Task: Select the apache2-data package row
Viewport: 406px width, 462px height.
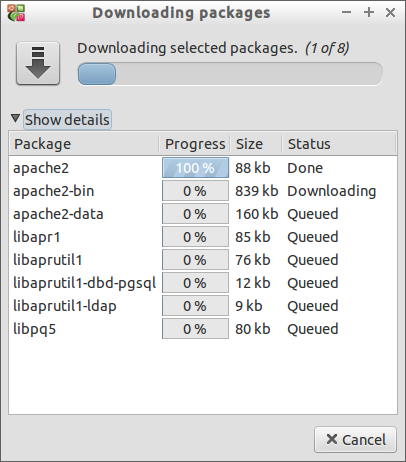Action: (203, 214)
